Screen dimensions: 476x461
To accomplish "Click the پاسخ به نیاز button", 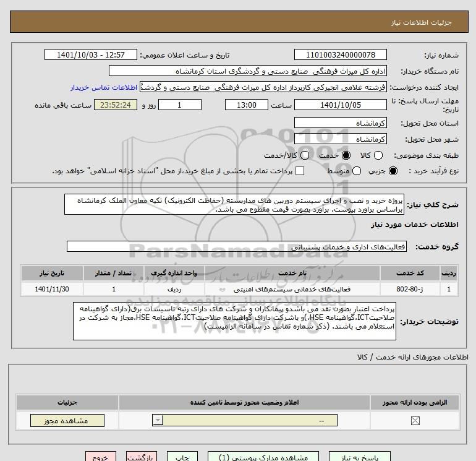I will coord(360,457).
